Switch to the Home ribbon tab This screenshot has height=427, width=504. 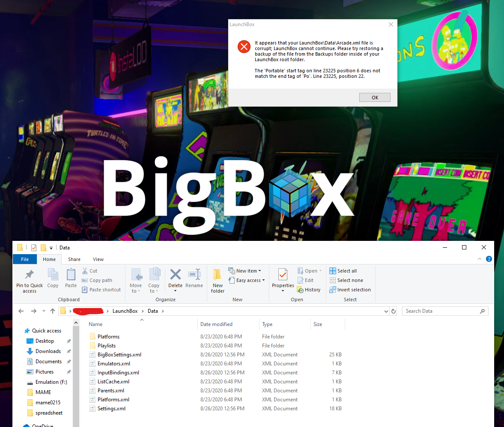49,259
